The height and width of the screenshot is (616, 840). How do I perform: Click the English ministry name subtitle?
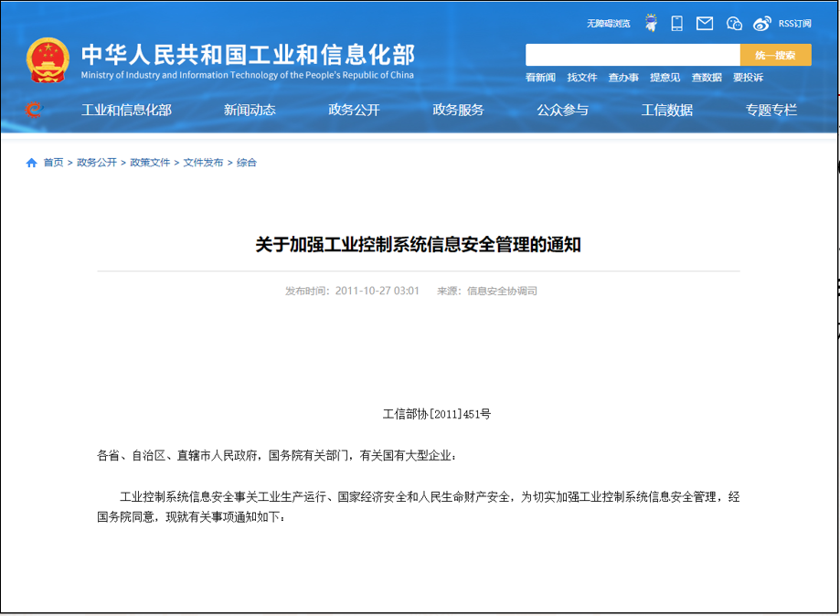(247, 75)
